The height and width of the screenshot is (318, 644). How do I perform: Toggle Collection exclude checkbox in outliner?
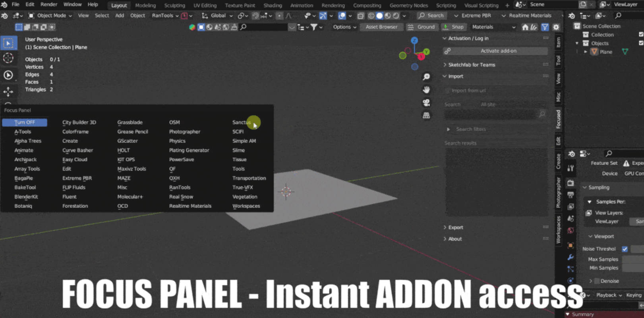641,35
